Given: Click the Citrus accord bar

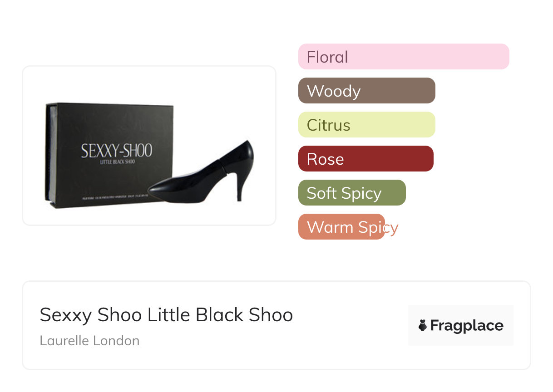Looking at the screenshot, I should 366,125.
